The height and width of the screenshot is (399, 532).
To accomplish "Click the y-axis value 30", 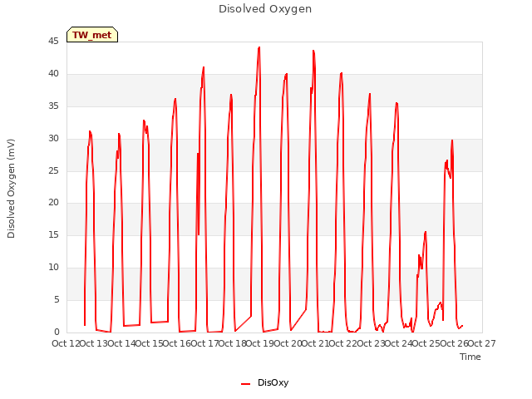I will [x=53, y=139].
